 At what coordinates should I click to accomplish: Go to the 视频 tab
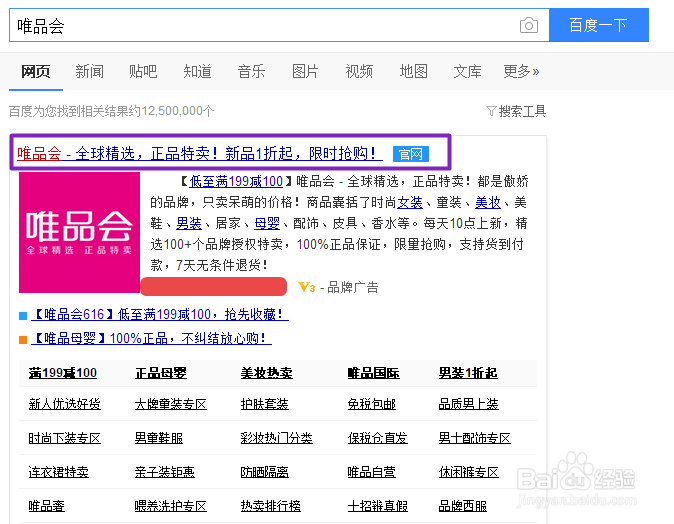(x=359, y=71)
